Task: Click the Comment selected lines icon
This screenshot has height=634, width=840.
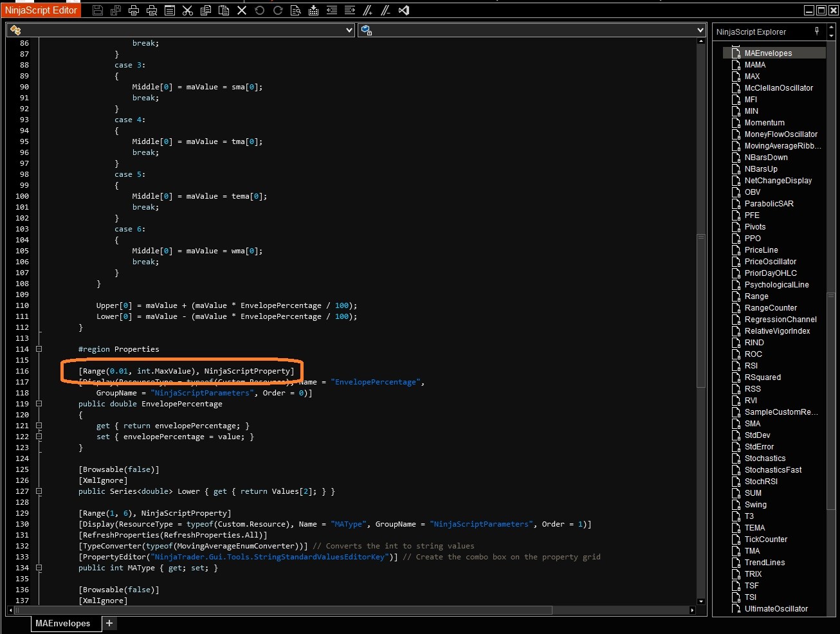Action: click(x=368, y=10)
